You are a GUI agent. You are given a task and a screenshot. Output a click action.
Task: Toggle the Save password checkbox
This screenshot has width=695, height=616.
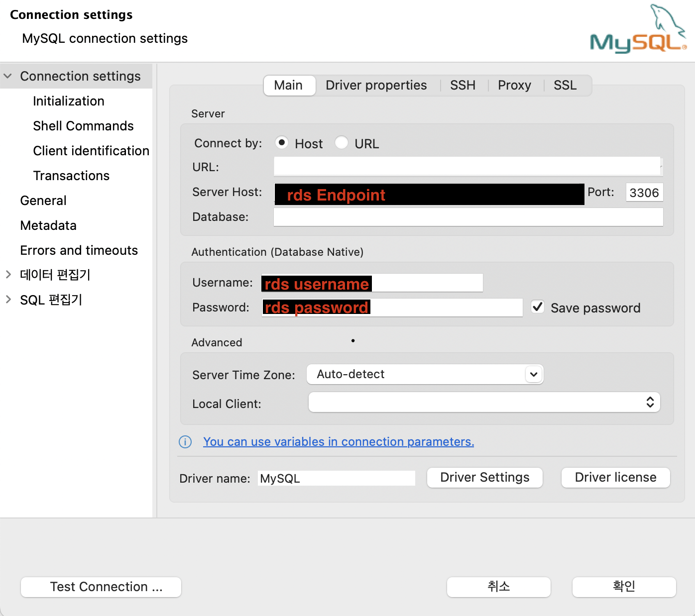click(x=538, y=307)
